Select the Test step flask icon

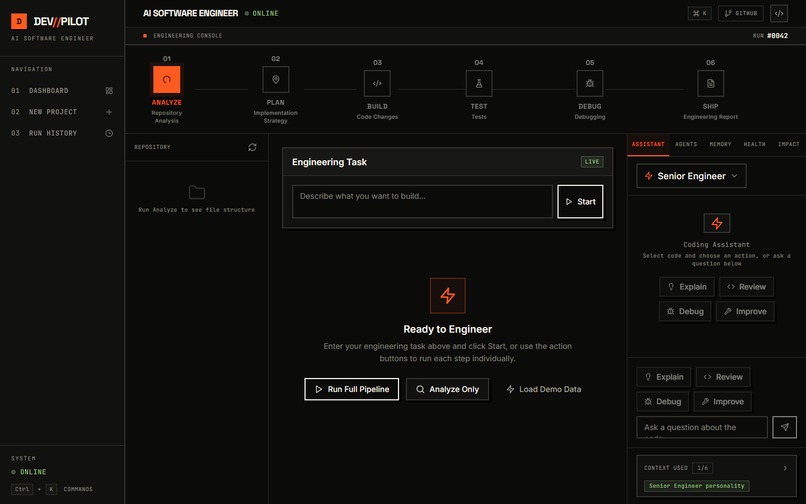479,83
